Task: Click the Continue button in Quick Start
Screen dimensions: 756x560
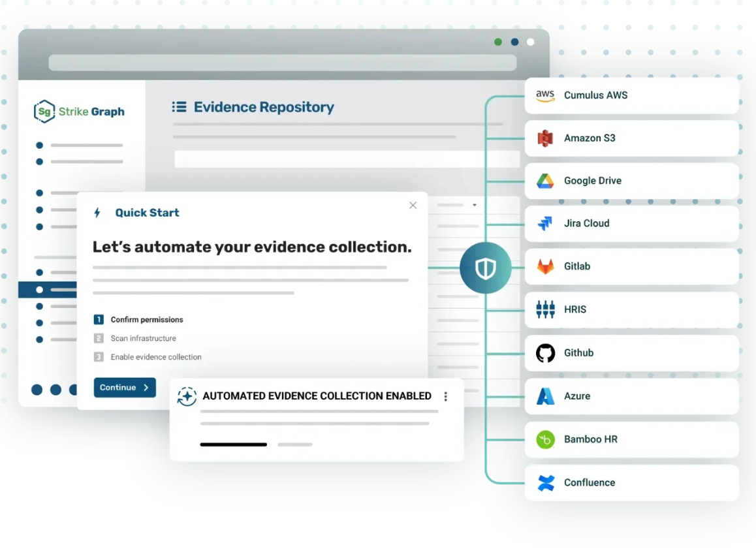Action: click(124, 387)
